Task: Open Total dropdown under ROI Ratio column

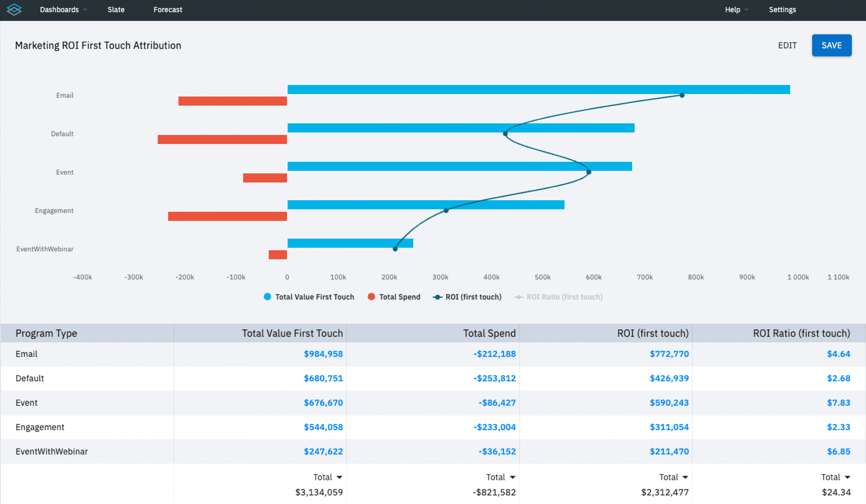Action: click(x=836, y=477)
